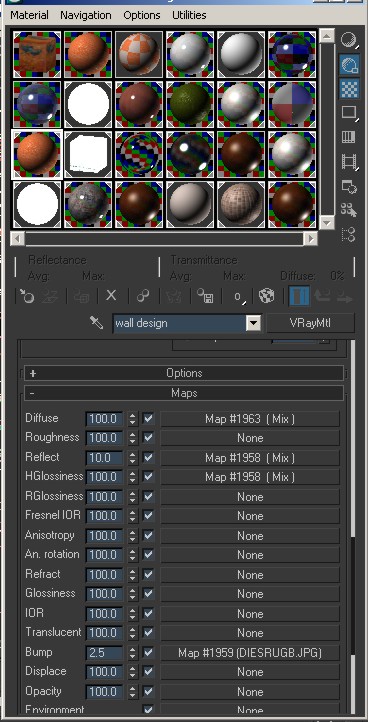This screenshot has width=368, height=722.
Task: Open Reflect row Map #1958 (Mix) button
Action: pos(250,458)
